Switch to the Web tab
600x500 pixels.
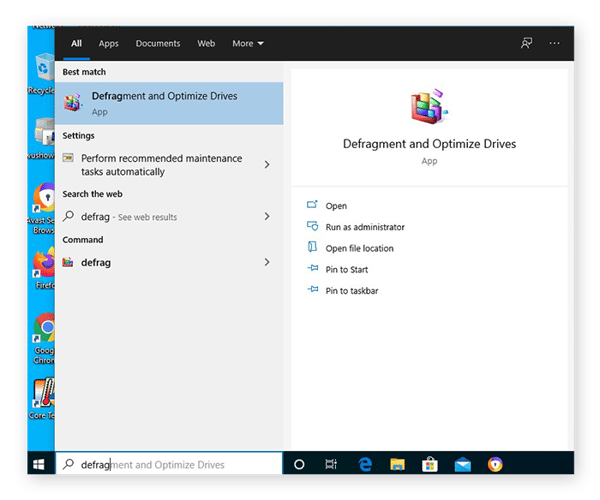pos(206,43)
